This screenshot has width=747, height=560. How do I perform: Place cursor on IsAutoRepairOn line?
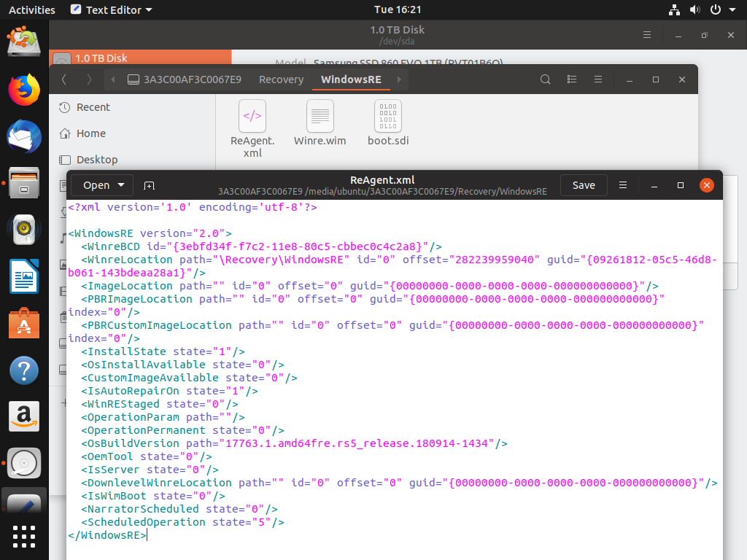pos(169,391)
